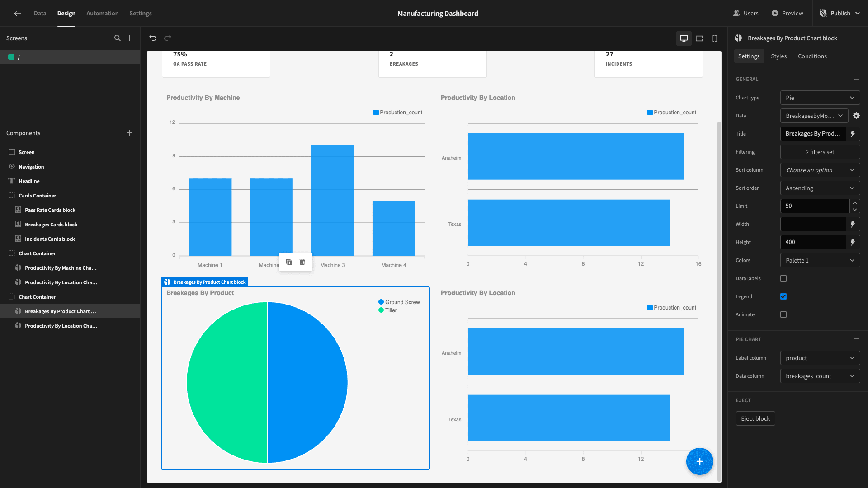Click the back arrow icon
The image size is (868, 488).
17,14
